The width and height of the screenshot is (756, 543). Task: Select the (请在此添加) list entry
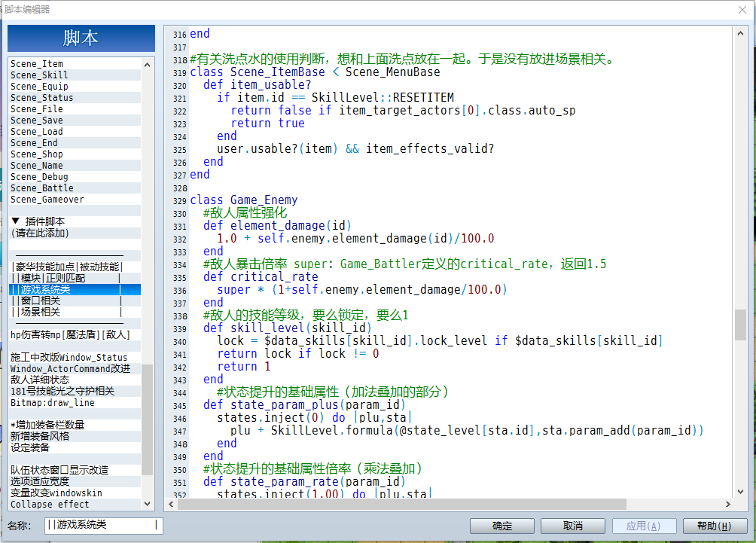pos(75,233)
